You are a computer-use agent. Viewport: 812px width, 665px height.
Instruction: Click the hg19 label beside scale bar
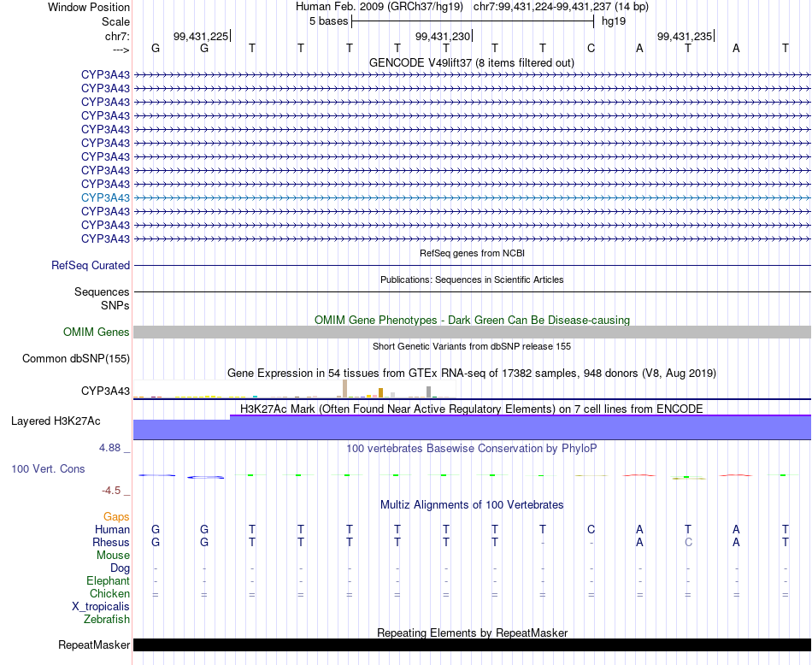[614, 21]
